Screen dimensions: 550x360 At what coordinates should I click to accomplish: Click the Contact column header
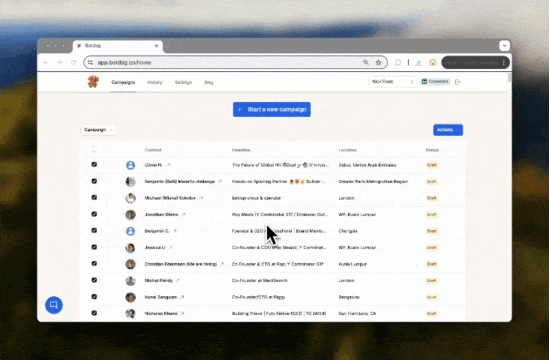(x=153, y=150)
